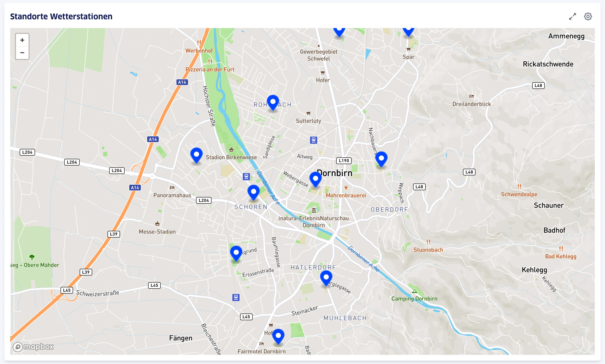Click the Camping Dornbirn label
This screenshot has width=605, height=364.
click(414, 298)
